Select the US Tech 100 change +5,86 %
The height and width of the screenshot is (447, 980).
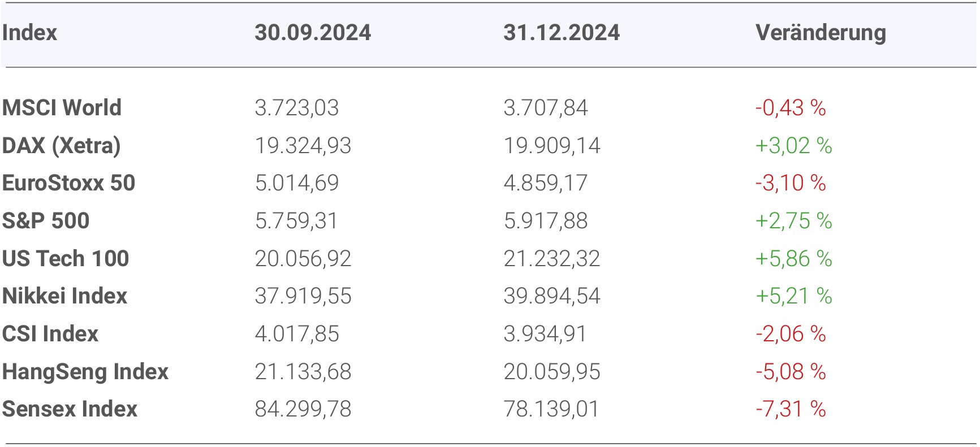point(793,258)
